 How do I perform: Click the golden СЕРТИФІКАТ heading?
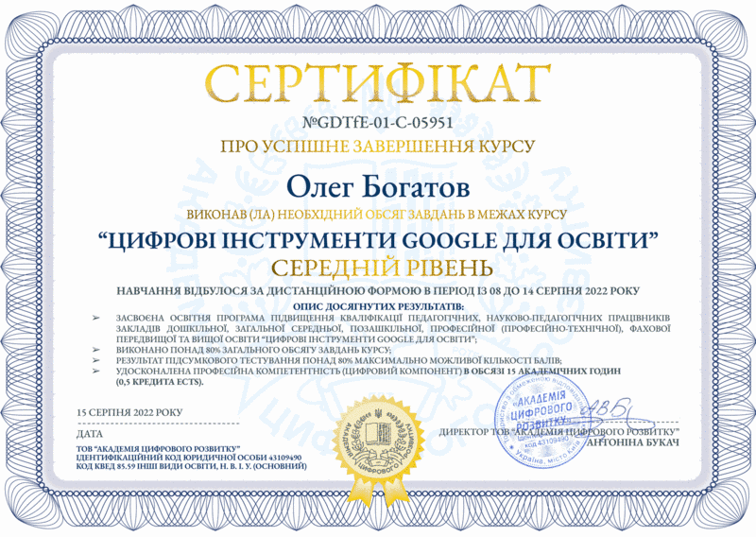tap(377, 83)
